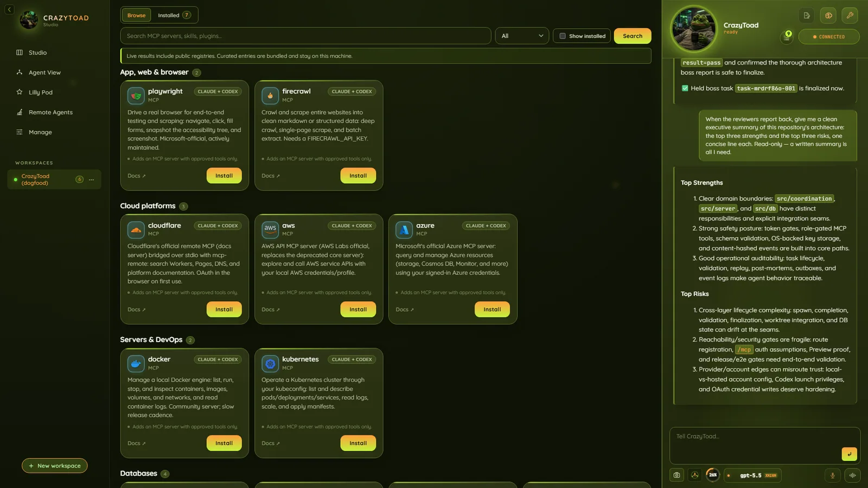The height and width of the screenshot is (488, 868).
Task: Focus the Tell CrazyToad message box
Action: click(765, 446)
